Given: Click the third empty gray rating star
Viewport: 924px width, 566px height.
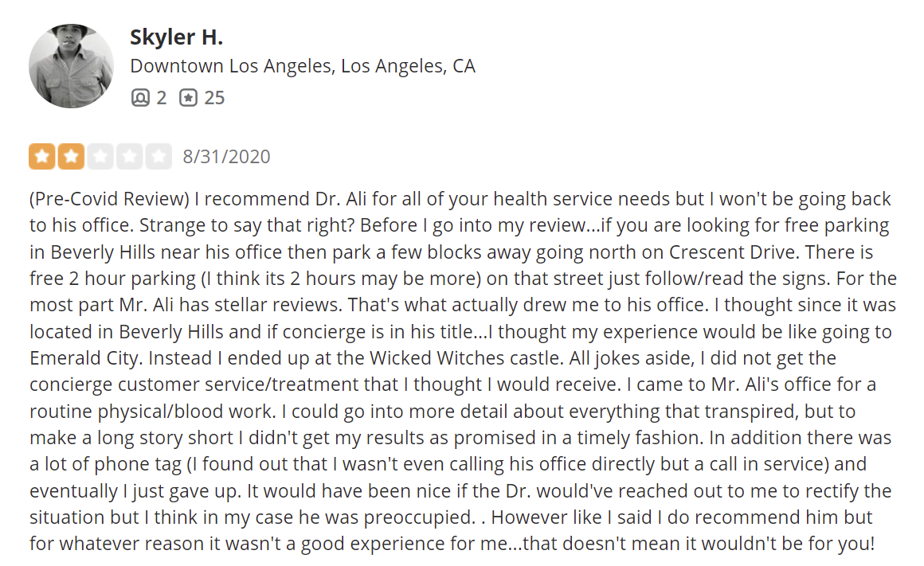Looking at the screenshot, I should [x=100, y=157].
